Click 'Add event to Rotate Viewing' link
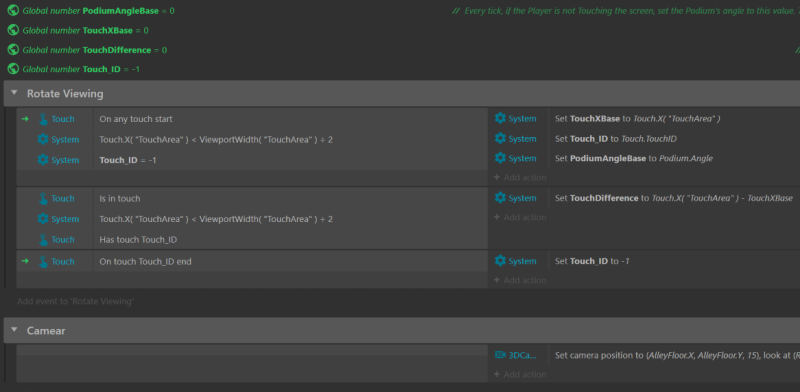 pos(76,301)
